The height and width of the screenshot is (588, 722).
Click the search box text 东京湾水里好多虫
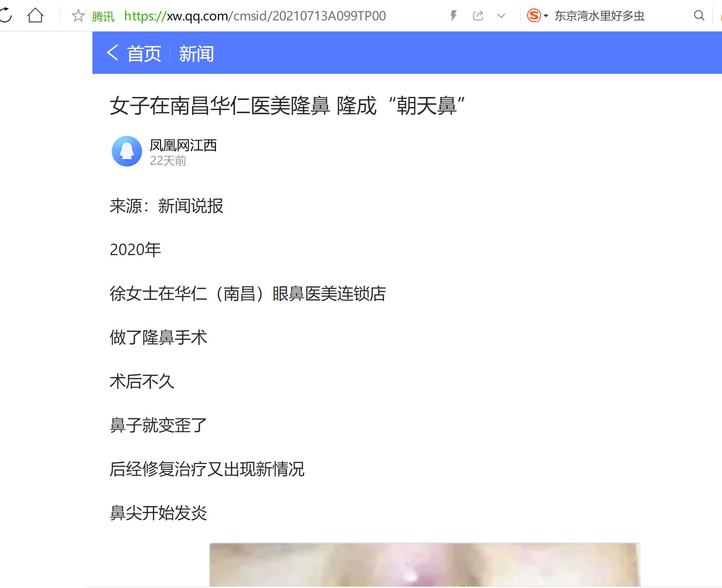(x=599, y=16)
